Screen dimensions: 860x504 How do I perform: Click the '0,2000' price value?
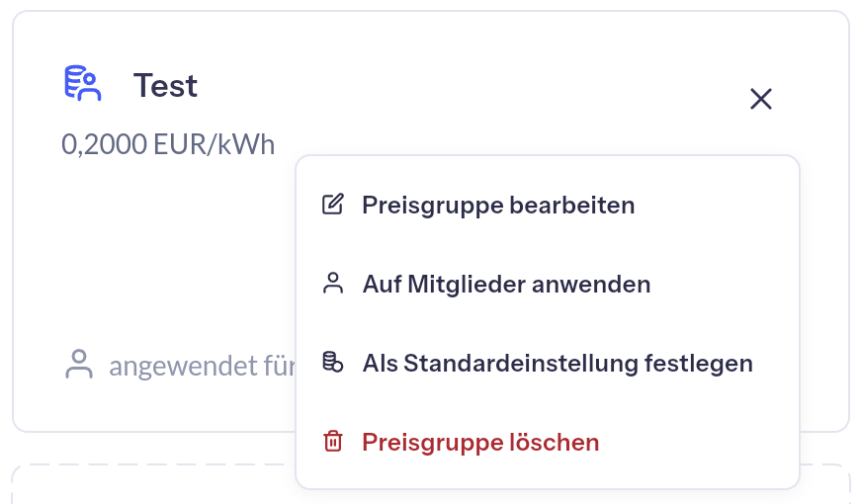point(104,144)
